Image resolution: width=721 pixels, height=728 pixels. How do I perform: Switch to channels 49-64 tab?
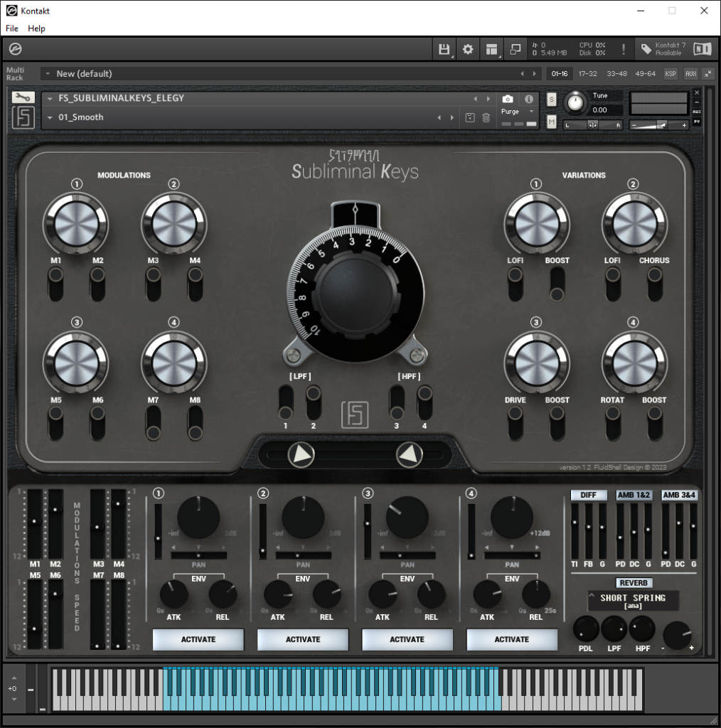coord(646,73)
